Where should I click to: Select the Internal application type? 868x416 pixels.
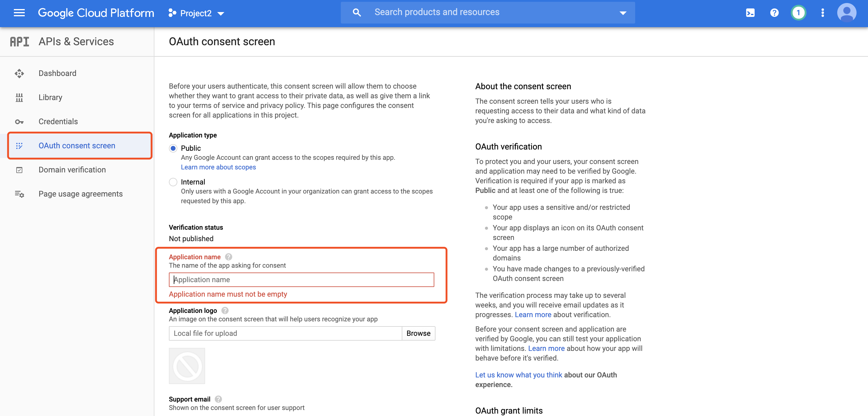(x=173, y=182)
